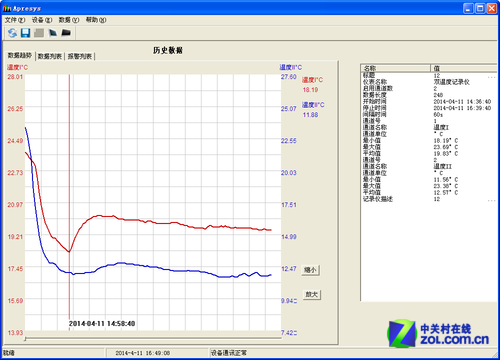Click the channel name value 温度II

pyautogui.click(x=442, y=166)
